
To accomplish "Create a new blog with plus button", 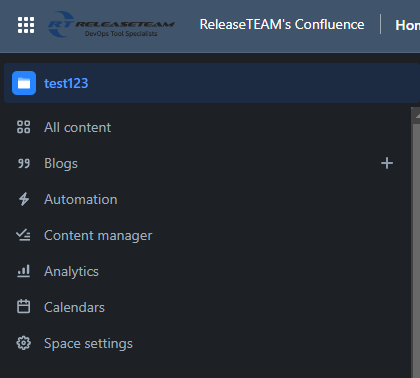I will point(387,163).
